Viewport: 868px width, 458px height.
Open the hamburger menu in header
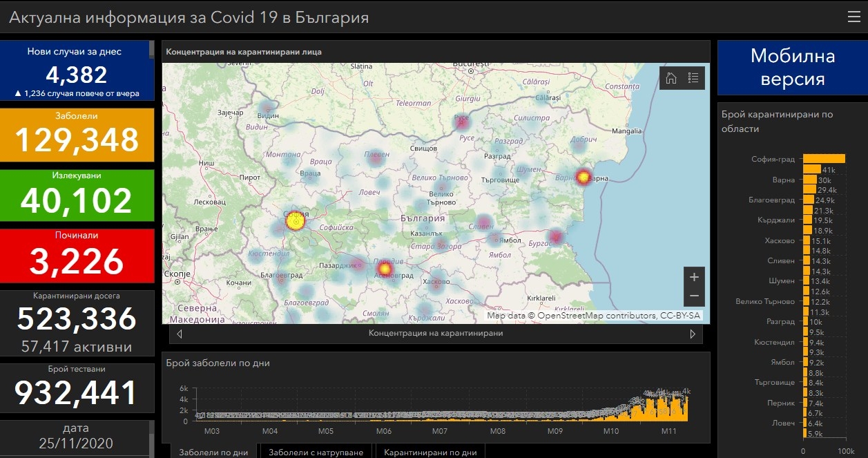click(853, 17)
